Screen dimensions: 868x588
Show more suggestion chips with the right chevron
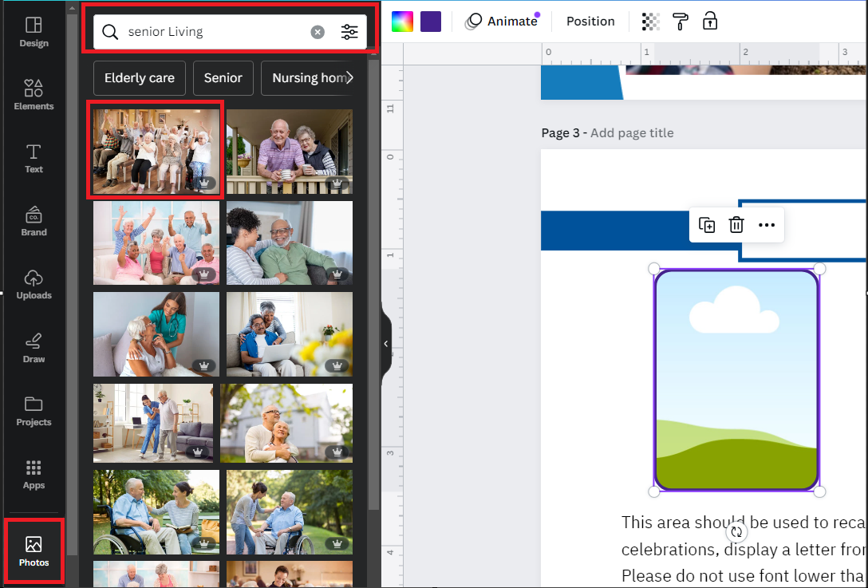349,78
